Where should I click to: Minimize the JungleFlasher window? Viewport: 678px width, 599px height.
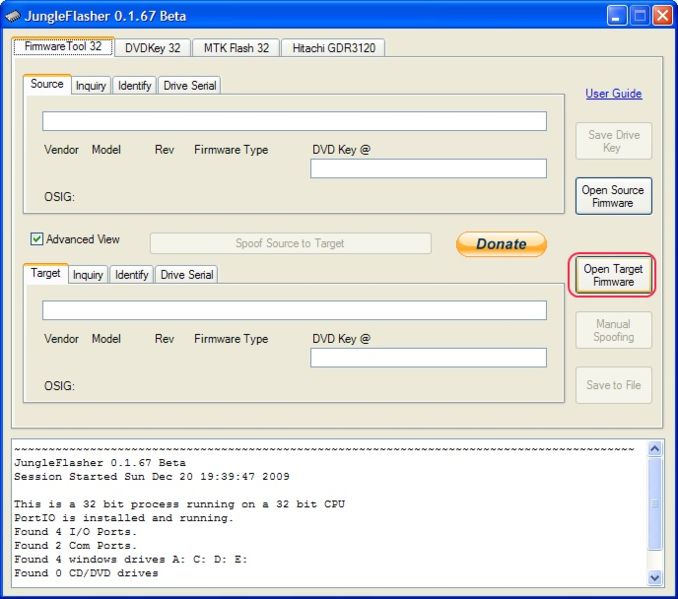(617, 16)
